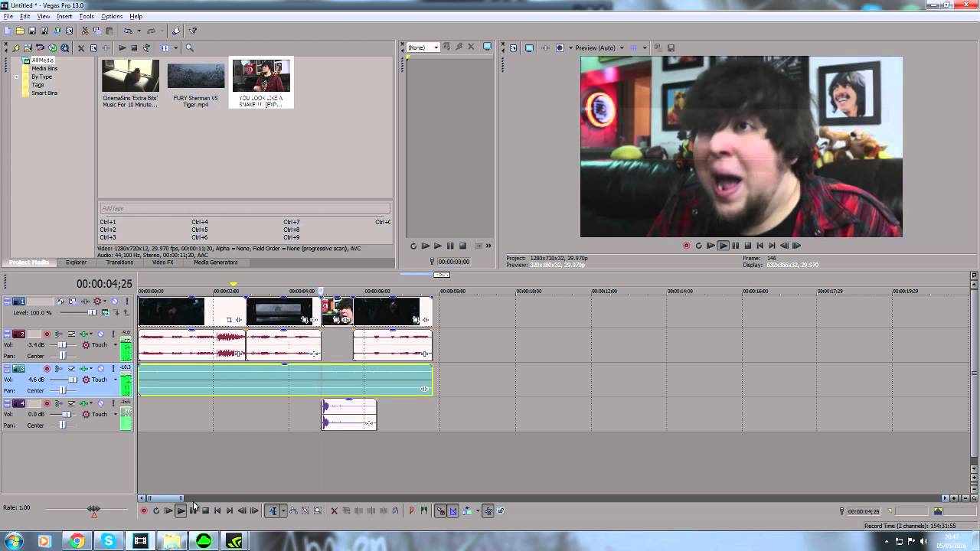Mute audio track 4
This screenshot has width=980, height=551.
pos(100,403)
